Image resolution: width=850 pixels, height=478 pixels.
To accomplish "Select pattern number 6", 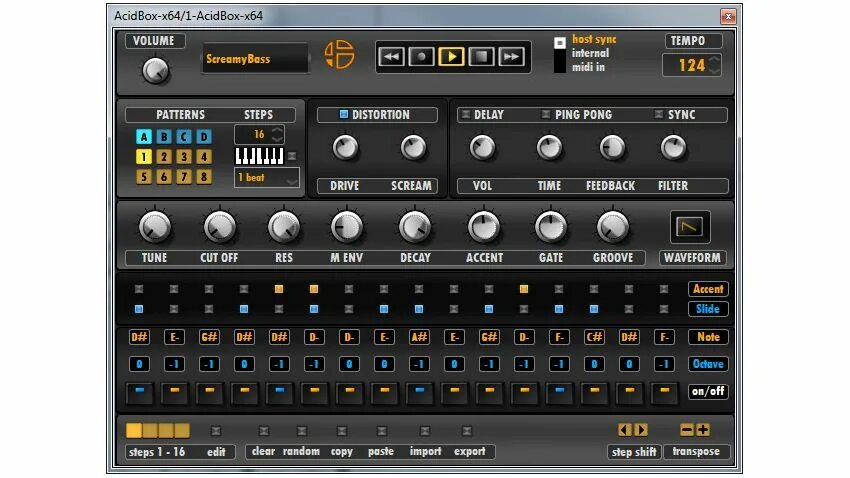I will pos(164,177).
